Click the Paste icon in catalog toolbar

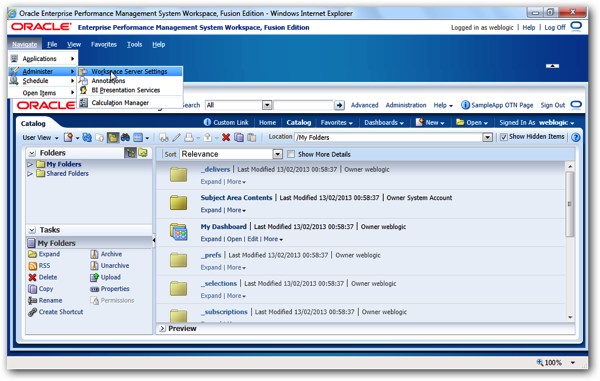point(251,137)
